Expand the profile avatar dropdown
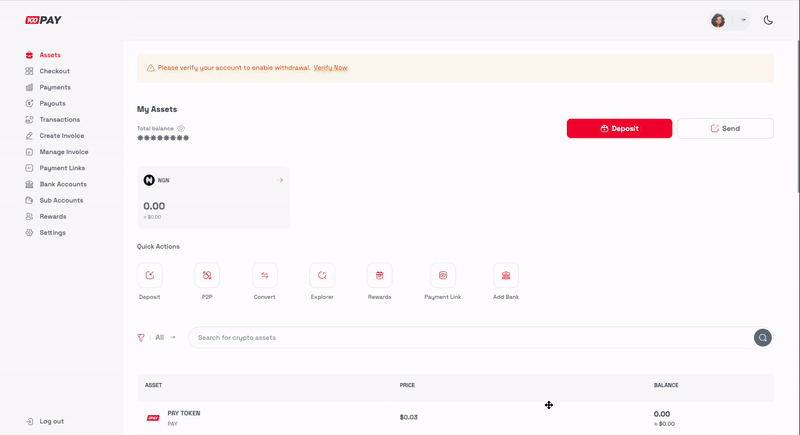This screenshot has height=435, width=800. point(743,20)
